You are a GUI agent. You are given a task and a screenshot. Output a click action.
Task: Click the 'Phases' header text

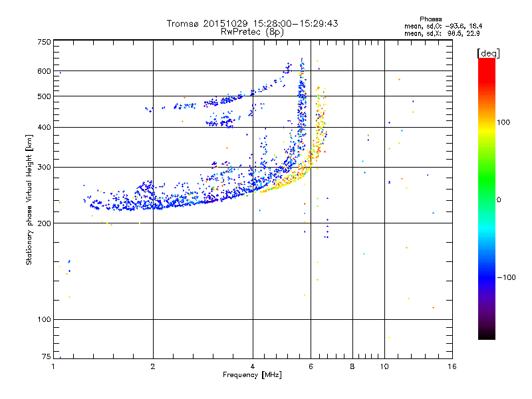click(x=430, y=19)
